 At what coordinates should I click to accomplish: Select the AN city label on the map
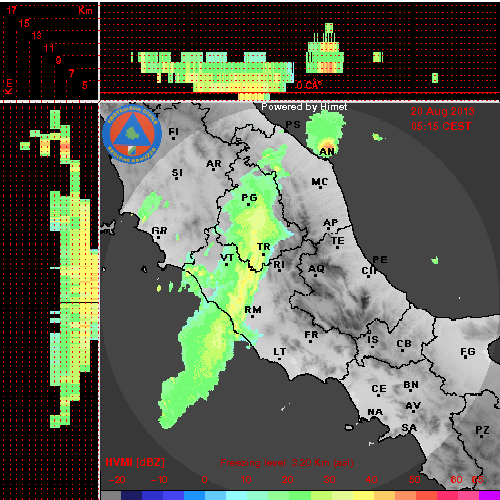coord(327,152)
